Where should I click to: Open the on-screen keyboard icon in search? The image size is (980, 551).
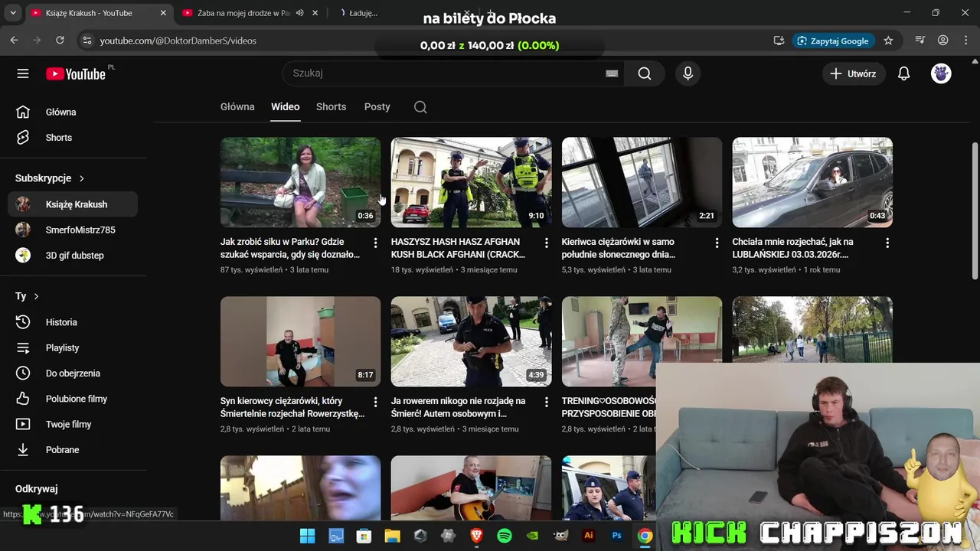(612, 73)
